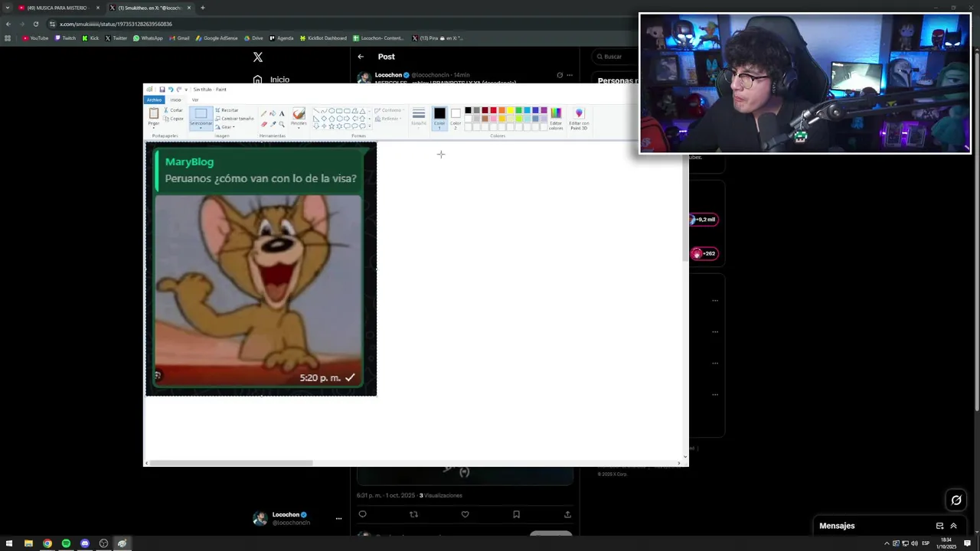Open the Kick bookmark

tap(91, 38)
